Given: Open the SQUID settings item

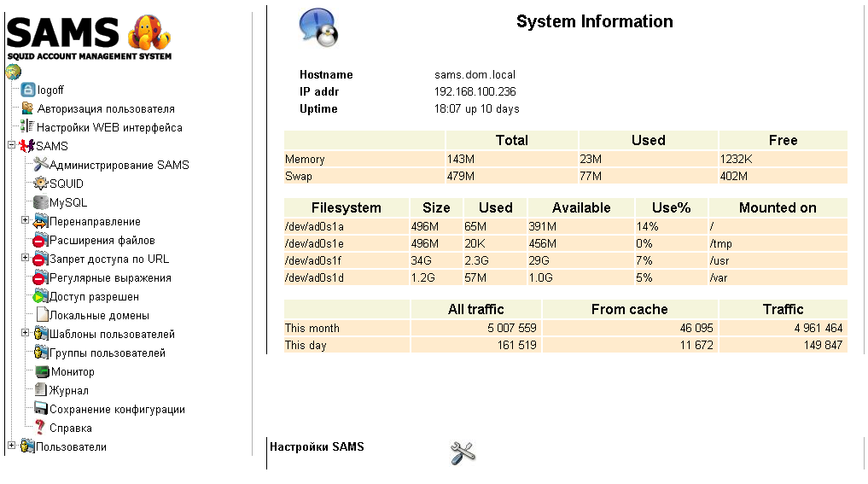Looking at the screenshot, I should click(67, 184).
